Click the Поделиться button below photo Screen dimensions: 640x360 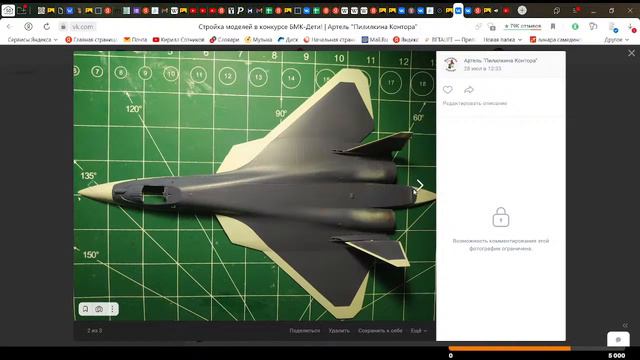coord(304,331)
